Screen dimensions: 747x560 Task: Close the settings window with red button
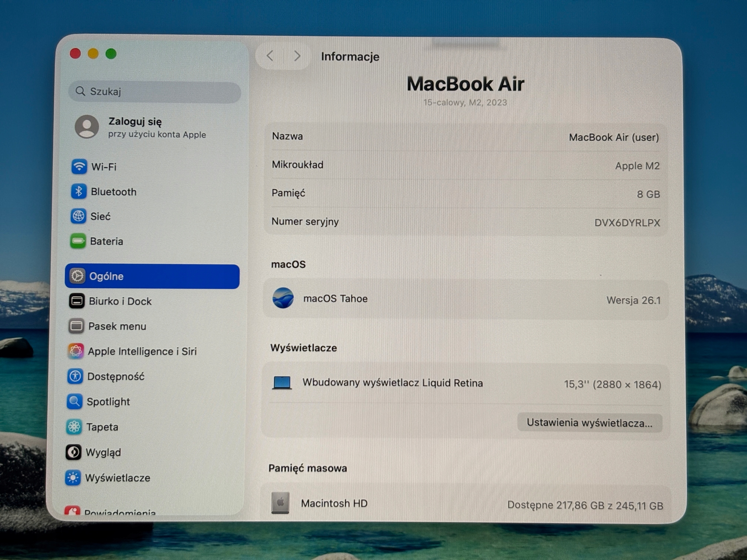pyautogui.click(x=75, y=53)
